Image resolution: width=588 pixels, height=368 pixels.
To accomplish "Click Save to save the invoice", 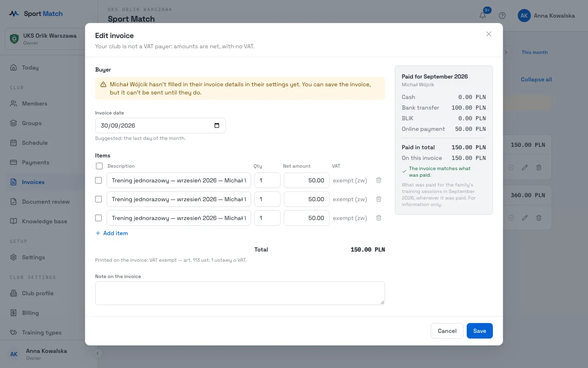I will 479,331.
